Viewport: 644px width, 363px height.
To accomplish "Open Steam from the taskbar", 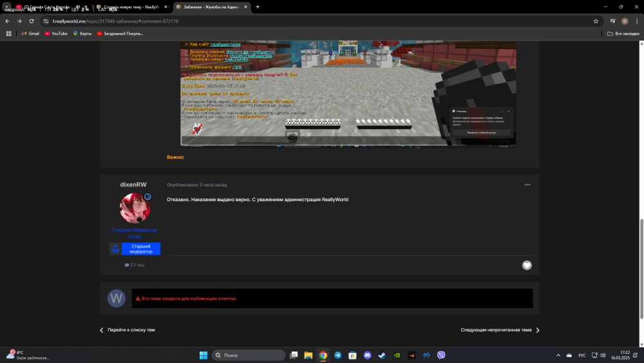I will [382, 355].
